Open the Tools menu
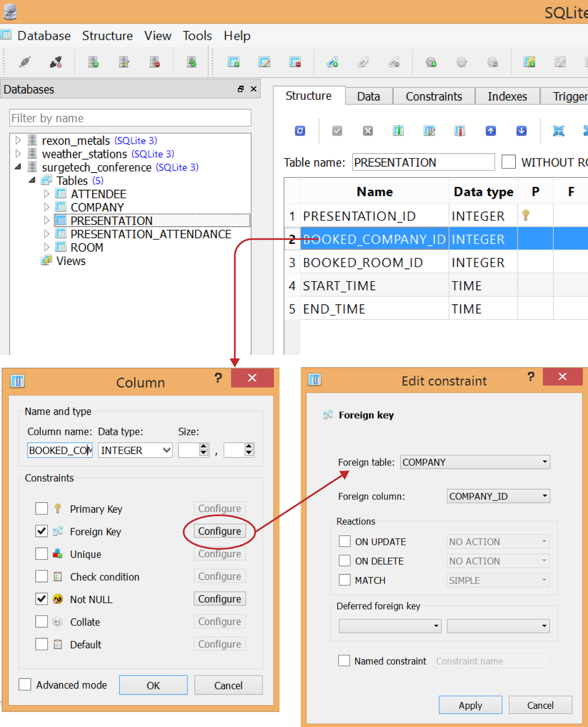 point(197,36)
